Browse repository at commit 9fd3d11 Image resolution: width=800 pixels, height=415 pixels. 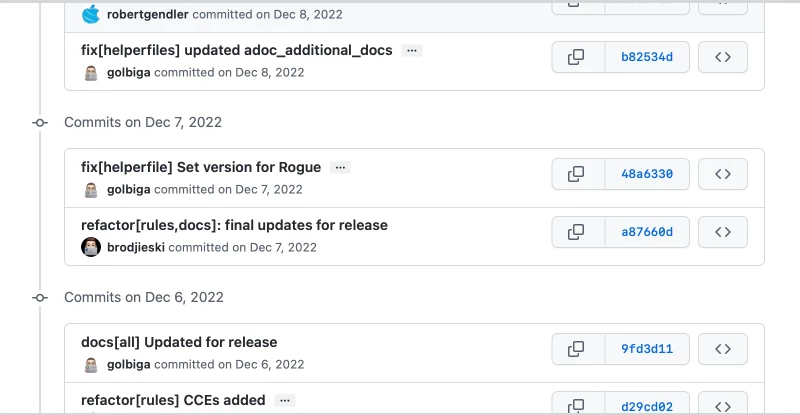click(x=723, y=349)
